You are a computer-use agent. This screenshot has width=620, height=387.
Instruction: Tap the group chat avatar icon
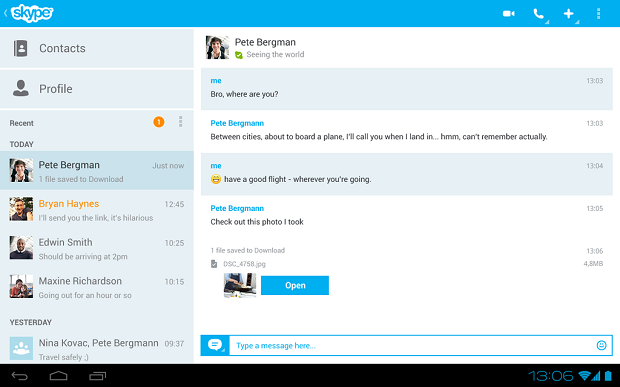point(21,348)
